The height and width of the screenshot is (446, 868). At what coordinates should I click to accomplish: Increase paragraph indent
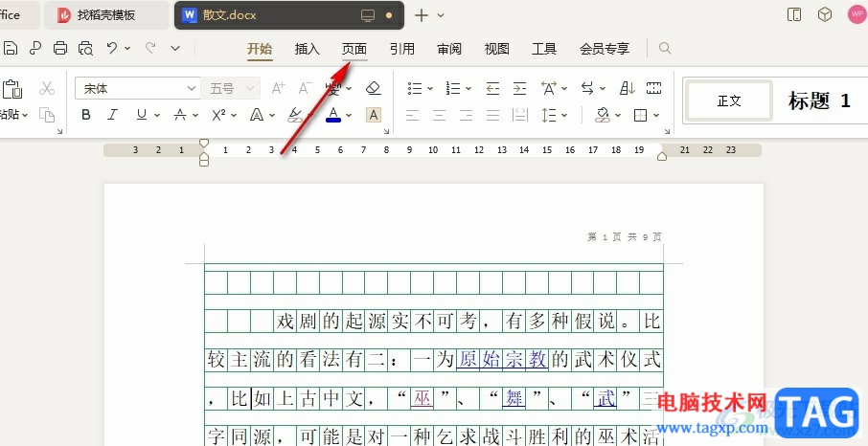pyautogui.click(x=519, y=88)
